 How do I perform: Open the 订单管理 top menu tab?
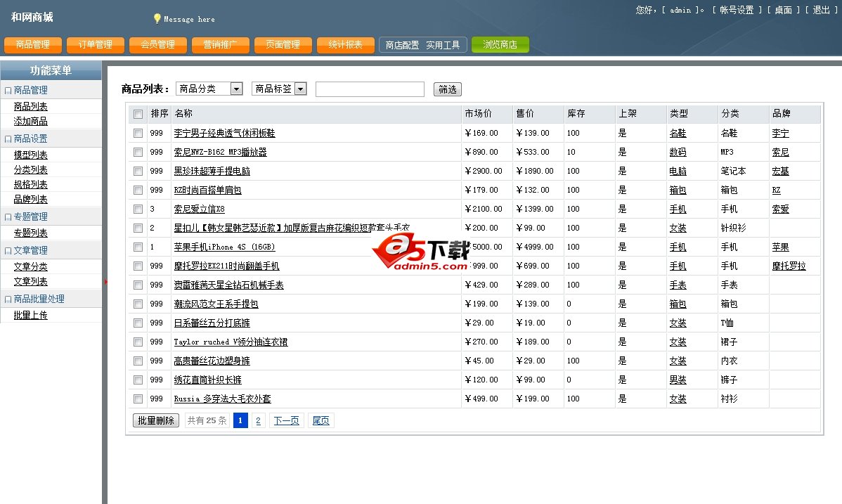(x=96, y=44)
